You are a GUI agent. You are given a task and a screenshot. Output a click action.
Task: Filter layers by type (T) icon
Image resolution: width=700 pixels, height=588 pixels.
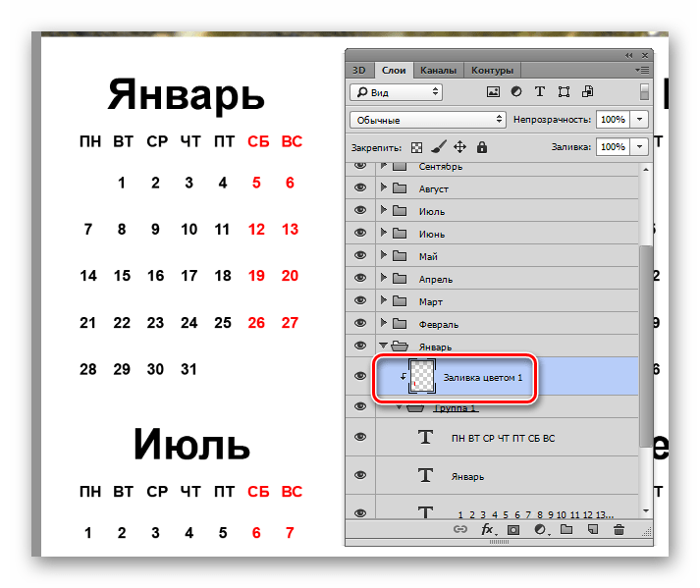click(x=539, y=91)
